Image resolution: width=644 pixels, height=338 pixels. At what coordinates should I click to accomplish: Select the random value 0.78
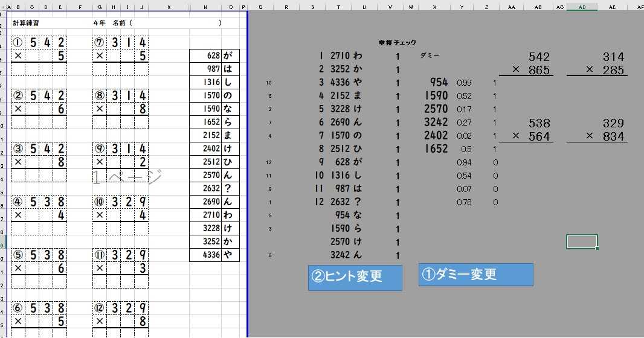[464, 202]
